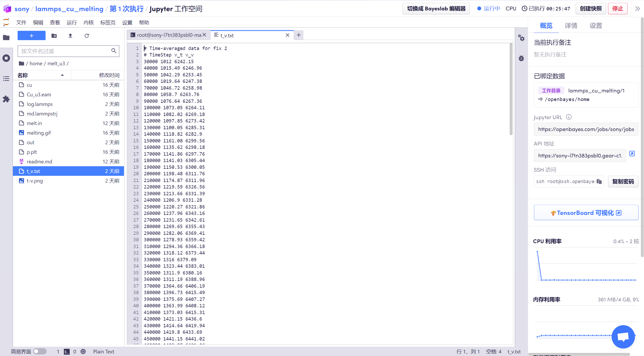Open the 内核 menu
Screen dimensions: 644x356
pyautogui.click(x=89, y=23)
